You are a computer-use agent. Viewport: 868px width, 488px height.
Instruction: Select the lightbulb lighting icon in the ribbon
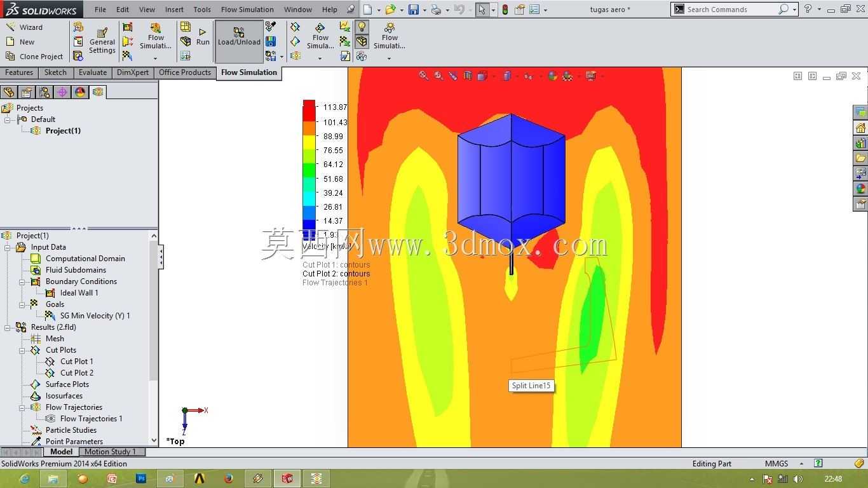[x=362, y=27]
